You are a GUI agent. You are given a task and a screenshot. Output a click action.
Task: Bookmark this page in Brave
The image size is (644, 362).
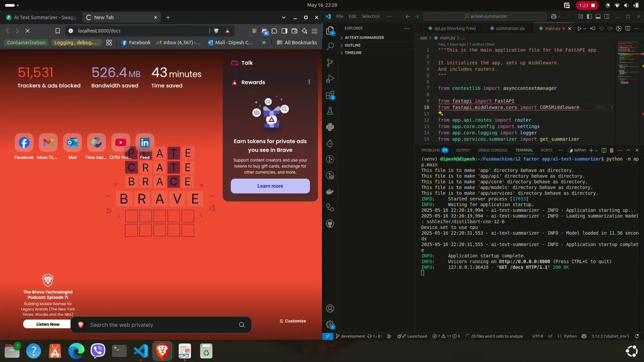(x=57, y=31)
